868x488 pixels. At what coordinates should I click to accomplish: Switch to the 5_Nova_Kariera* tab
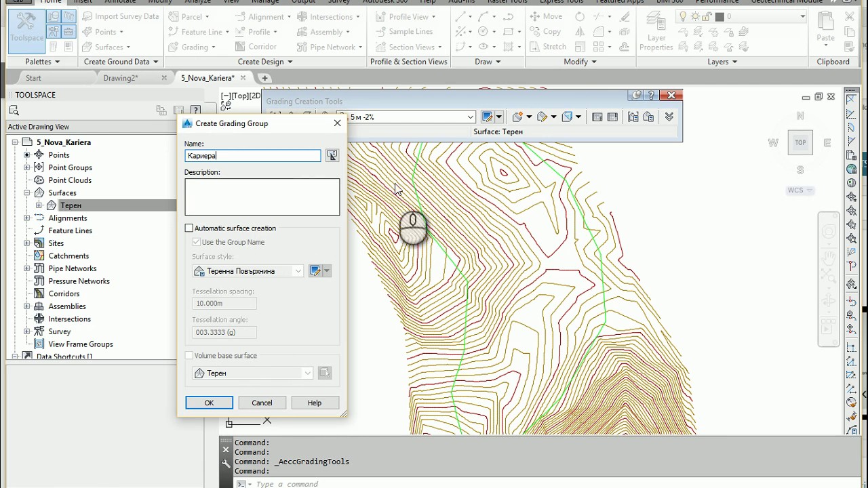[x=208, y=78]
